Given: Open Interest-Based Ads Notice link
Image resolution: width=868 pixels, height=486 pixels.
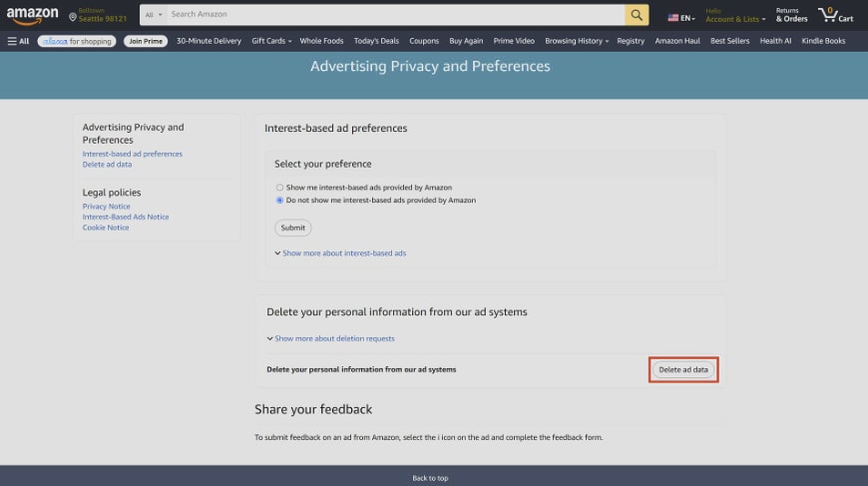Looking at the screenshot, I should (x=126, y=217).
